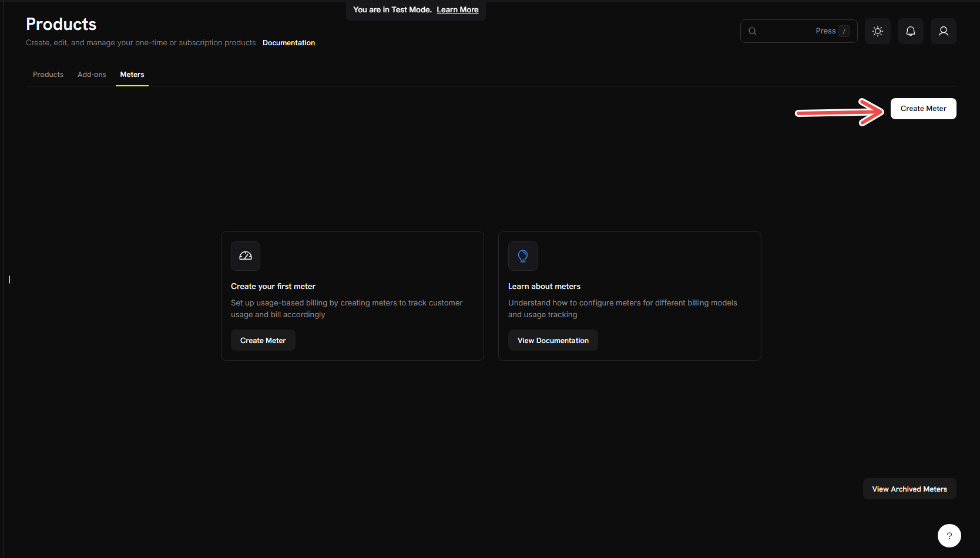980x558 pixels.
Task: Open the Documentation link in header
Action: tap(288, 43)
